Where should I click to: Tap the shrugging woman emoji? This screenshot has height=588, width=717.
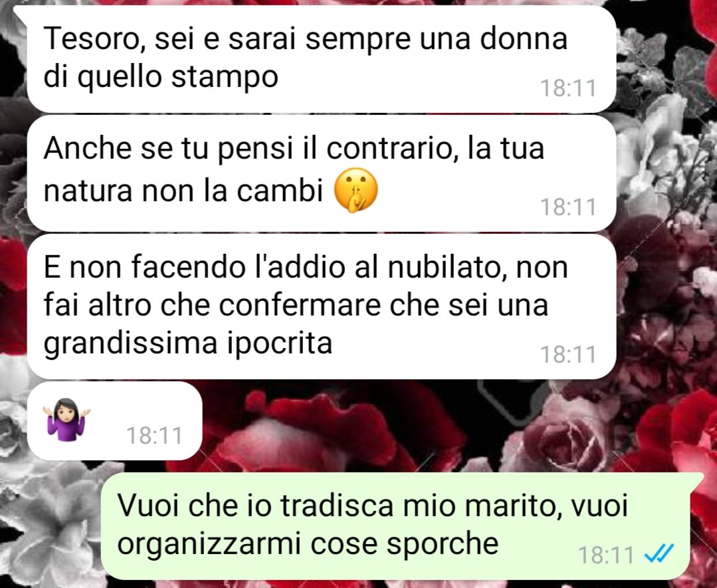pyautogui.click(x=66, y=419)
